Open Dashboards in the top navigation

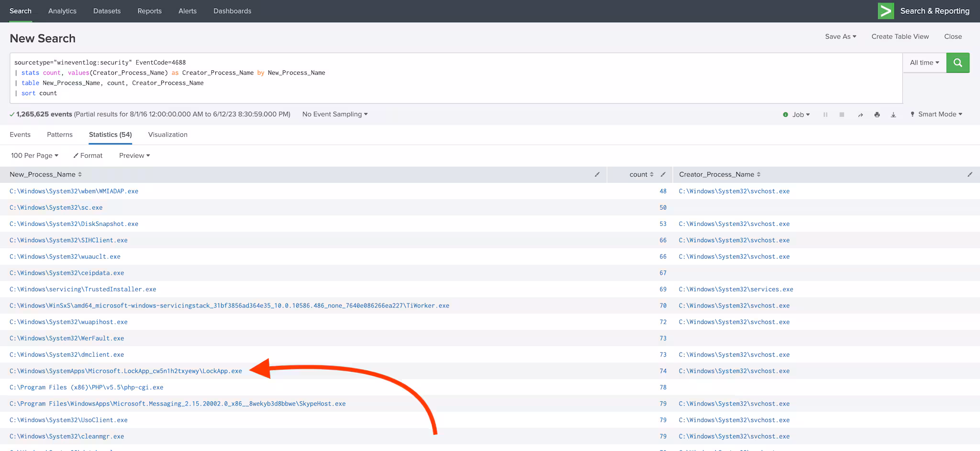tap(232, 11)
